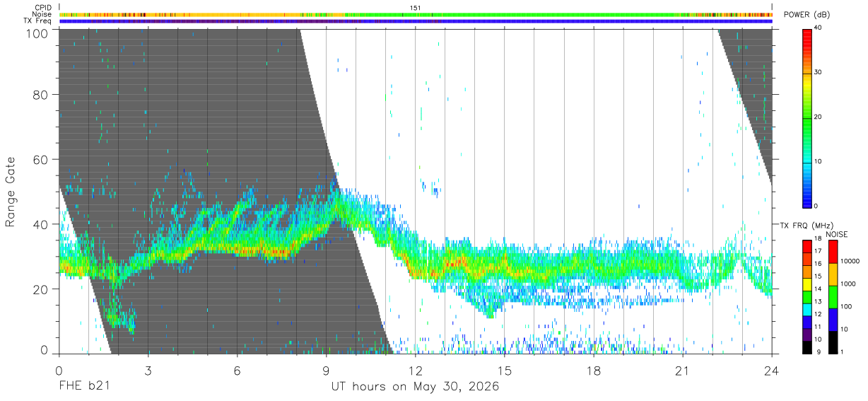This screenshot has height=401, width=868.
Task: Click the "12" tick on UT hours axis
Action: click(416, 371)
